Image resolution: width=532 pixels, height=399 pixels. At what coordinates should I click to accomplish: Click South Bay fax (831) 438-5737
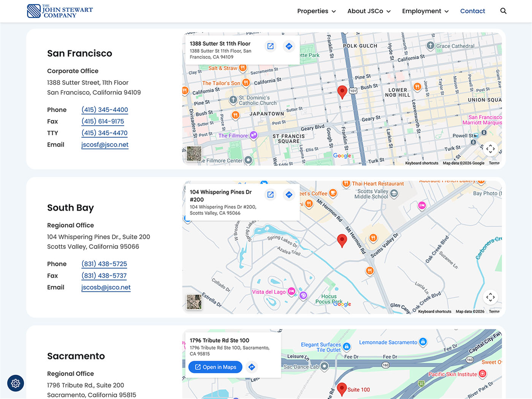click(x=104, y=276)
